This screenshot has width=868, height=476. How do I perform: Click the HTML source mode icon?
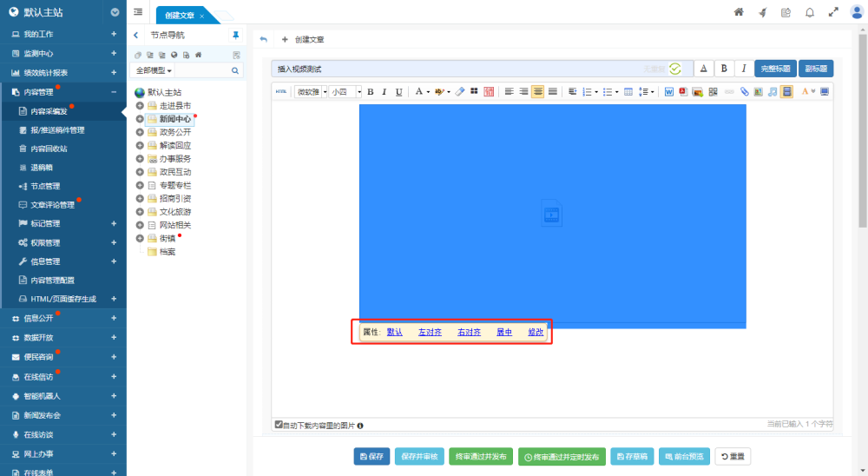(x=280, y=91)
